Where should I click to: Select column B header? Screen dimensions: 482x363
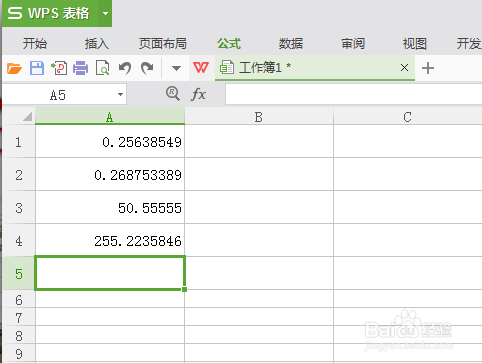coord(259,117)
